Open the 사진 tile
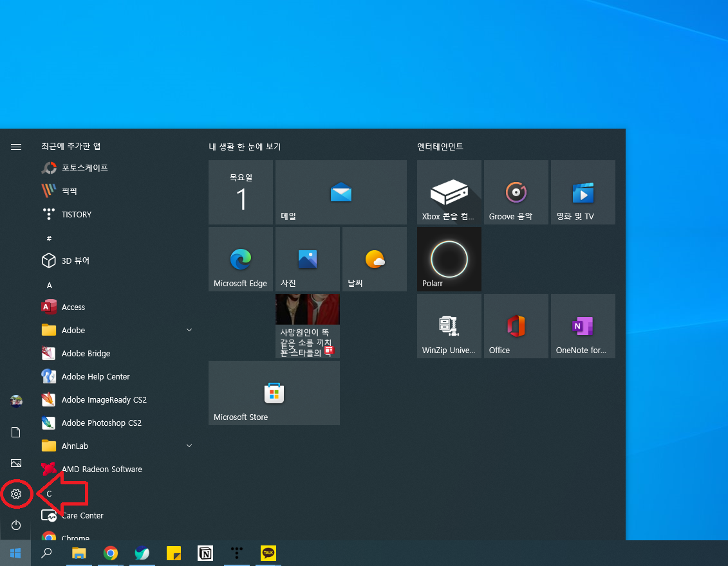The height and width of the screenshot is (566, 728). [x=308, y=259]
